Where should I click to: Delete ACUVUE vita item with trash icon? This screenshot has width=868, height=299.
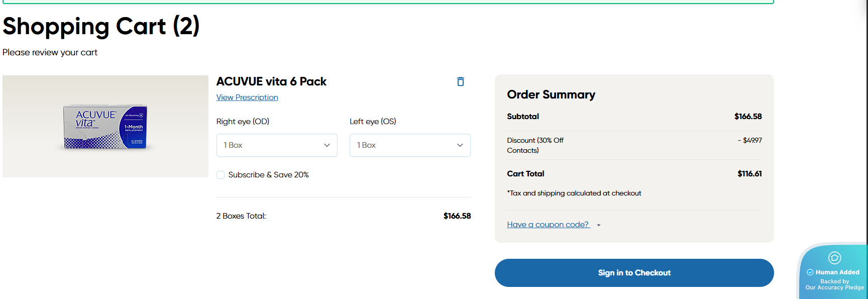[x=460, y=82]
